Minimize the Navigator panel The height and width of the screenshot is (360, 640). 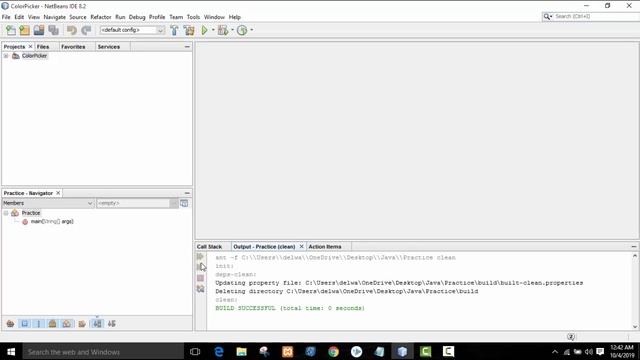point(187,193)
